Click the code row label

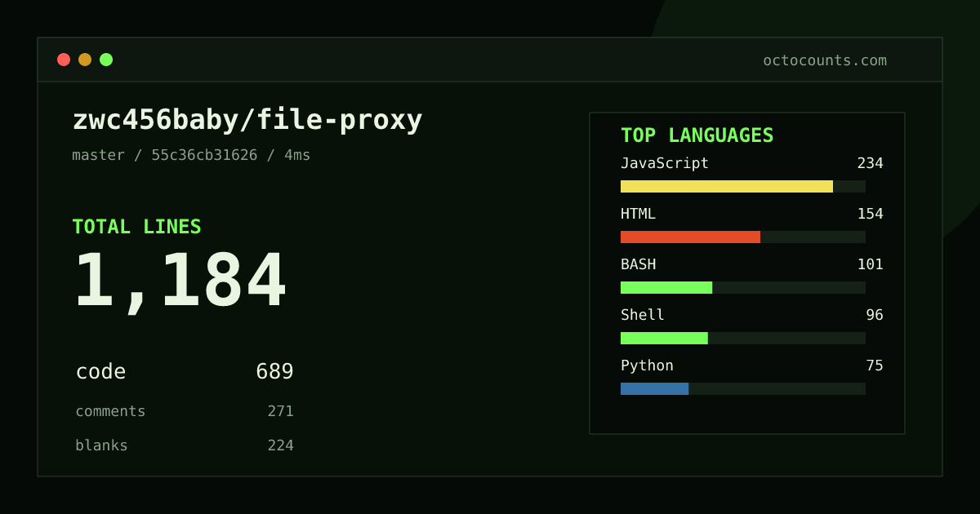click(x=100, y=372)
